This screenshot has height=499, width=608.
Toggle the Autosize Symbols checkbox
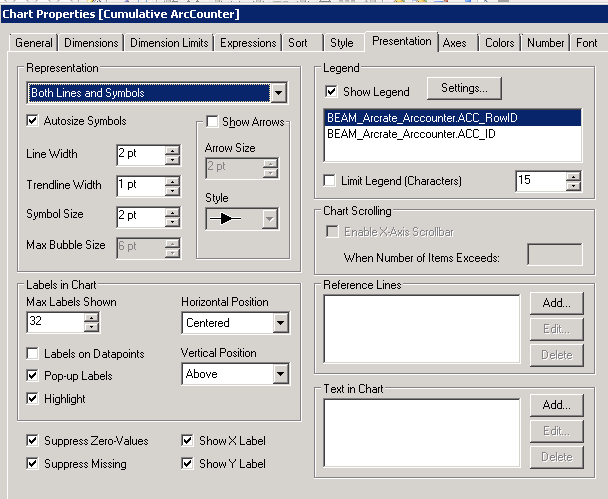33,120
